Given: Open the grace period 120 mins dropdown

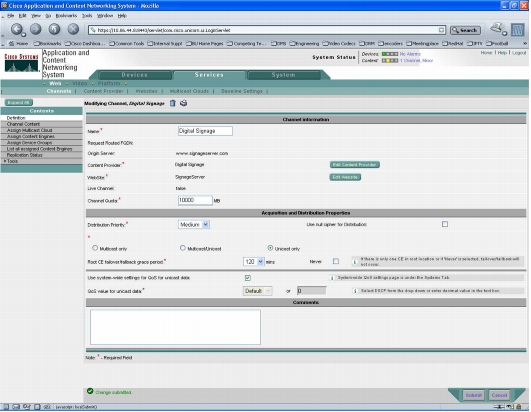Looking at the screenshot, I should click(254, 262).
